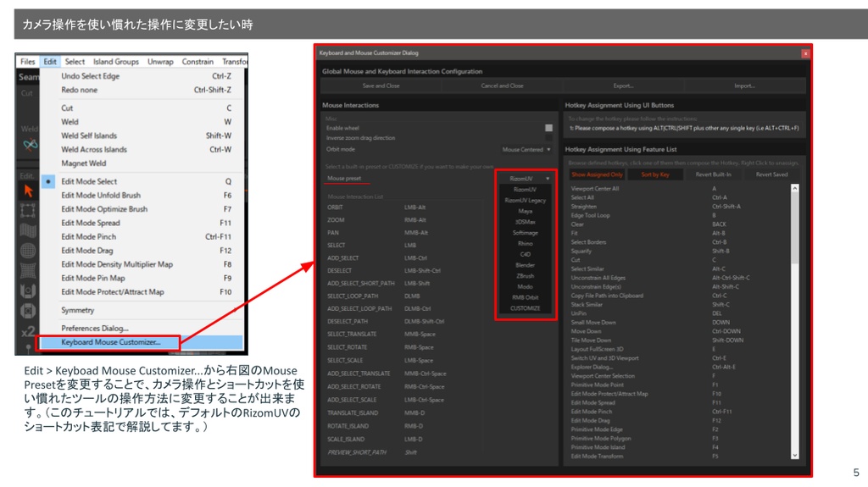Click hotkey list scrollbar down arrow
Viewport: 868px width, 487px height.
(795, 456)
